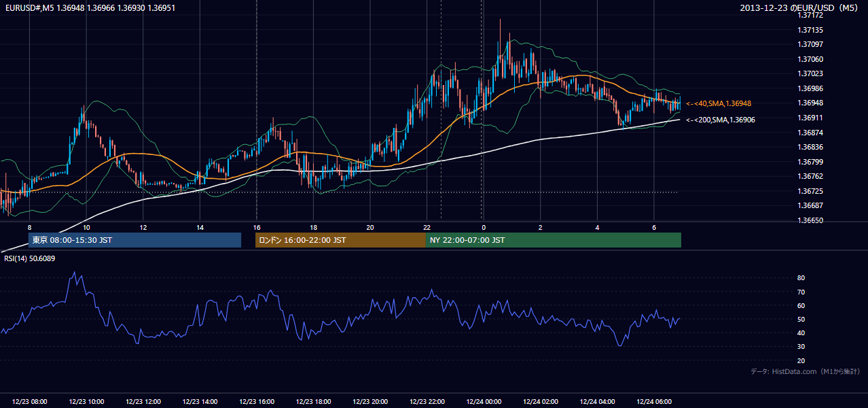Screen dimensions: 868x408
Task: Click RSI scale value 50
Action: pos(801,320)
